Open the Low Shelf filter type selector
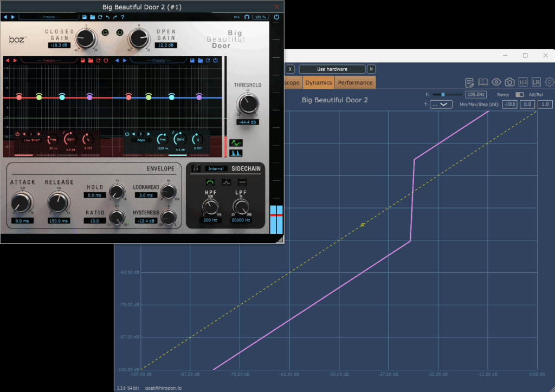Image resolution: width=555 pixels, height=392 pixels. click(31, 140)
